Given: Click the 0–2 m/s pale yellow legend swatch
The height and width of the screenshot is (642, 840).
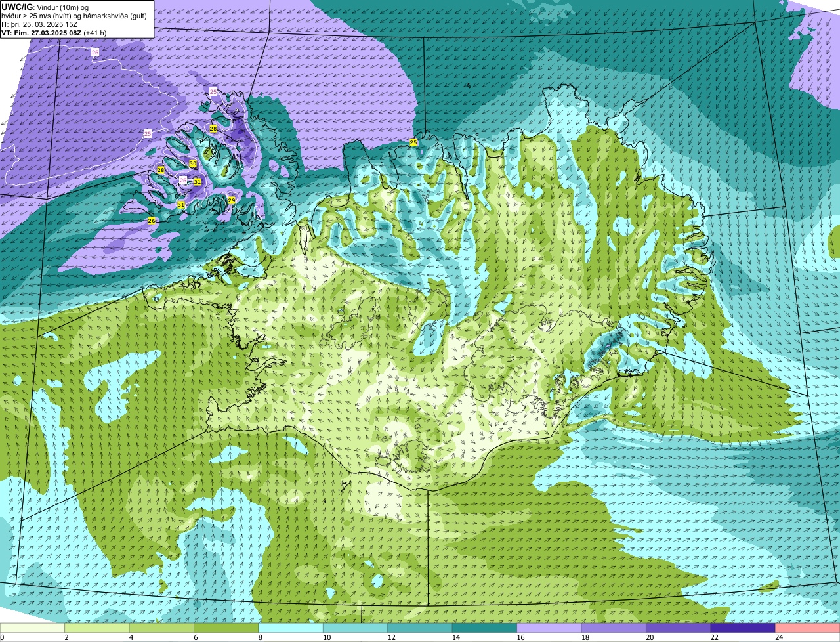Looking at the screenshot, I should [33, 628].
